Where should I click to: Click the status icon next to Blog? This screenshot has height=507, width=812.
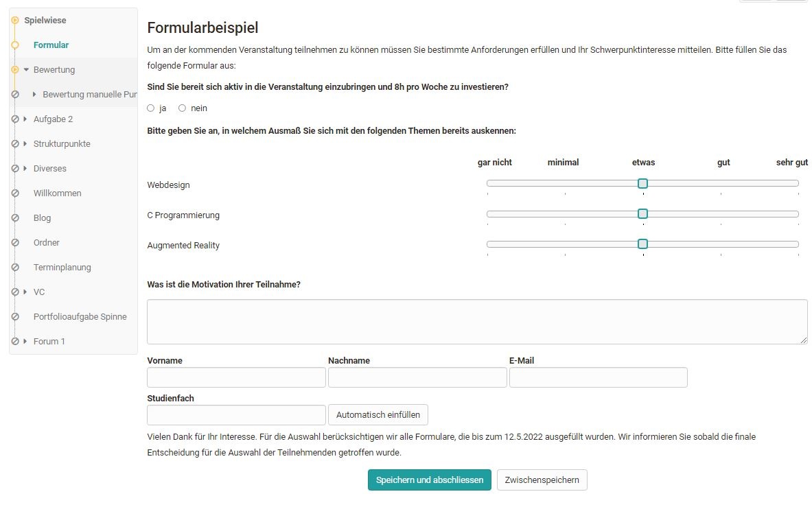pos(16,217)
